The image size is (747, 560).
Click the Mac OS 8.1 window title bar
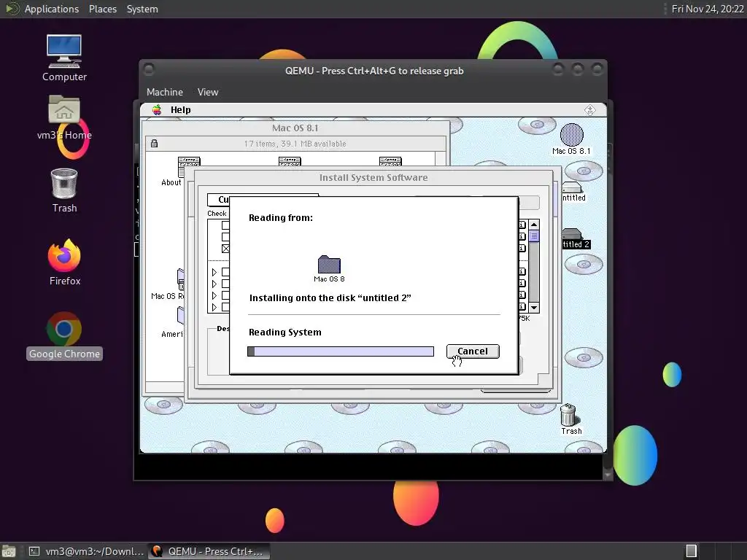tap(295, 128)
